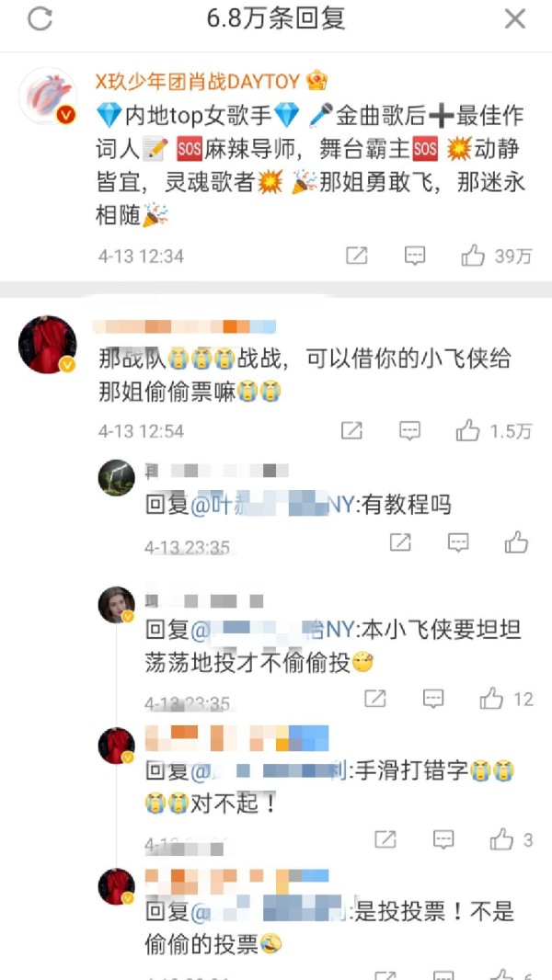Like the 有教程吗 reply
552x980 pixels.
(x=517, y=542)
